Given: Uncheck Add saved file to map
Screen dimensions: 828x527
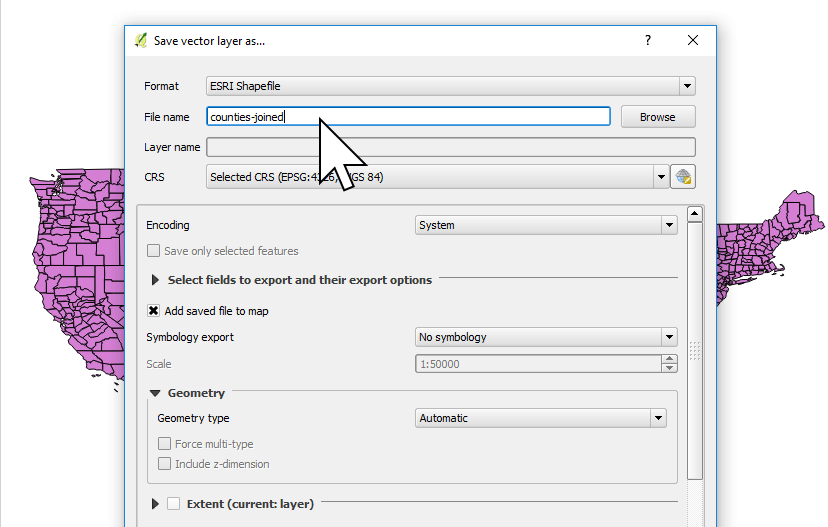Looking at the screenshot, I should point(153,311).
